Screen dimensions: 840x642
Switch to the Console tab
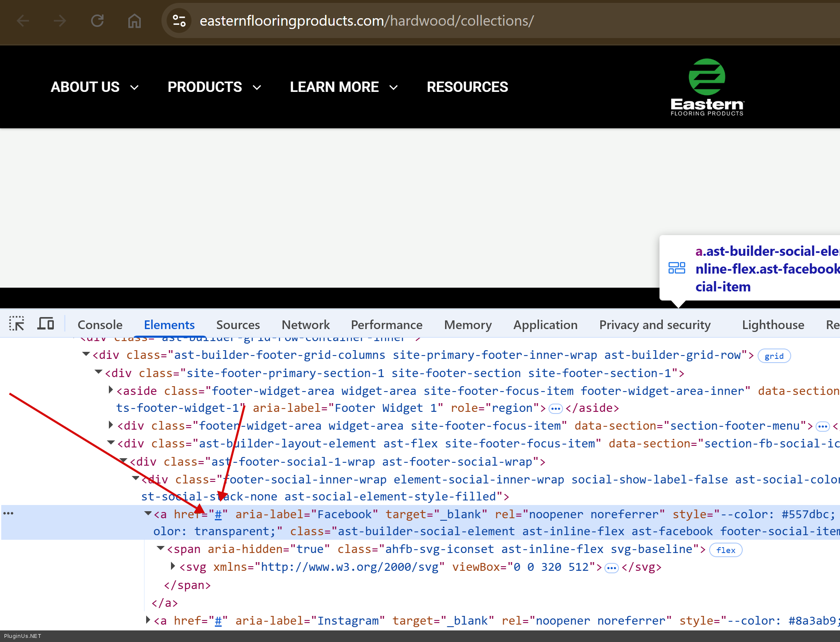pyautogui.click(x=100, y=325)
